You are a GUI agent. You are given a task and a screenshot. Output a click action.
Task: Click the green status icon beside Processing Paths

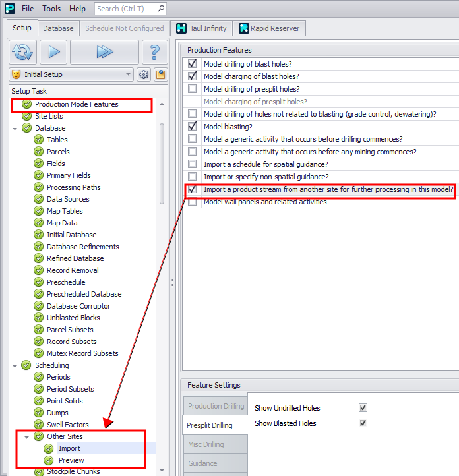[x=38, y=187]
